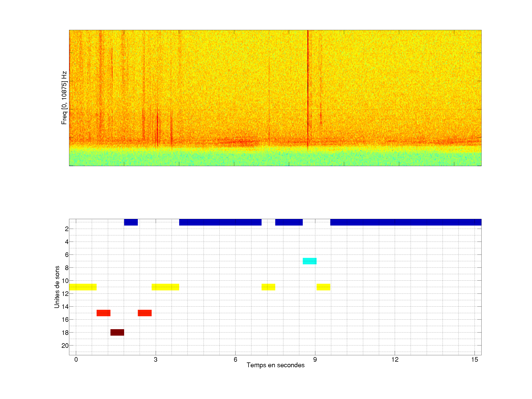Click the cyan bar in row 7
This screenshot has width=532, height=399.
[x=310, y=261]
